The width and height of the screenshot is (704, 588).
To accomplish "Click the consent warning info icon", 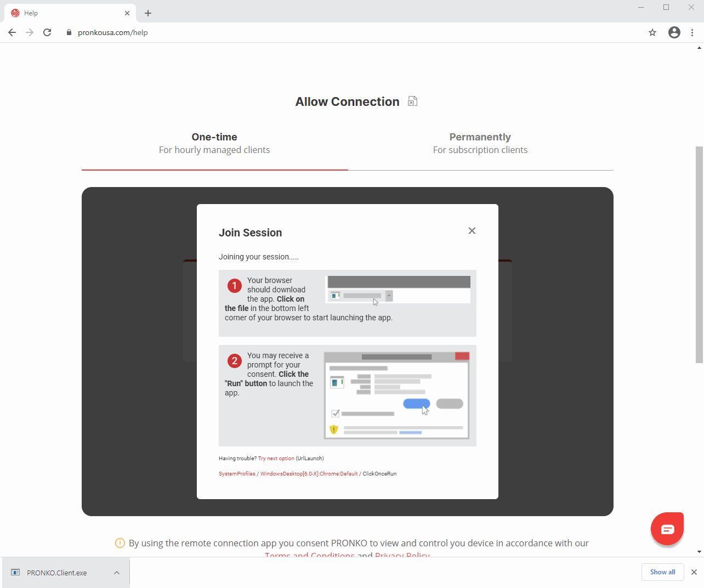I will click(120, 543).
